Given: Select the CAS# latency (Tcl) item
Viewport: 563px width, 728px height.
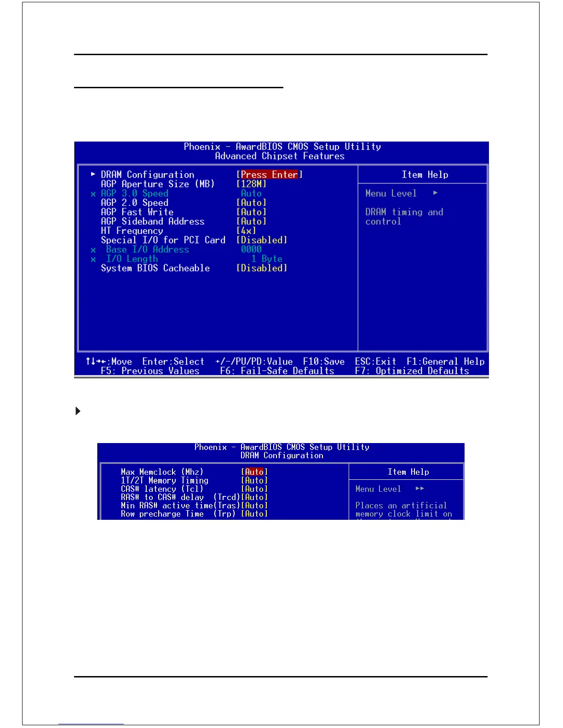Looking at the screenshot, I should 162,489.
